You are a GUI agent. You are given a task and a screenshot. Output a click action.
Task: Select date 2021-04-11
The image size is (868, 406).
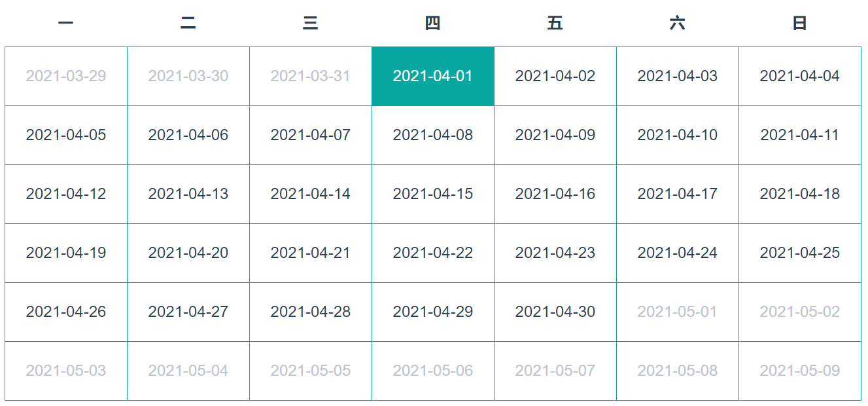click(800, 135)
